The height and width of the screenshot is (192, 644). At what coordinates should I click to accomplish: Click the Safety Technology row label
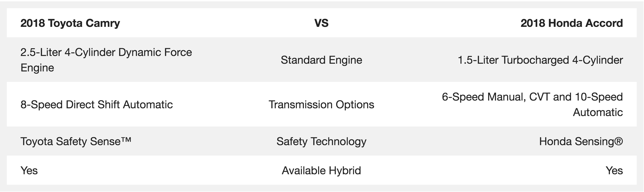321,141
